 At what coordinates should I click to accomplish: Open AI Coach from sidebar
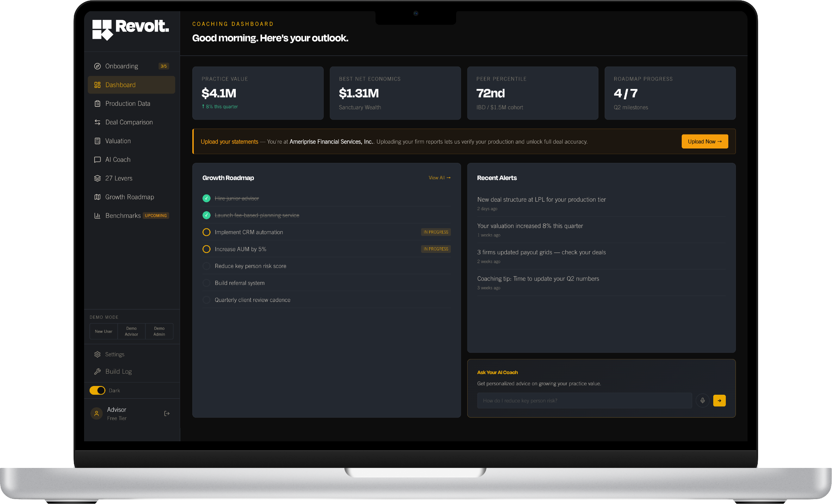pyautogui.click(x=131, y=160)
